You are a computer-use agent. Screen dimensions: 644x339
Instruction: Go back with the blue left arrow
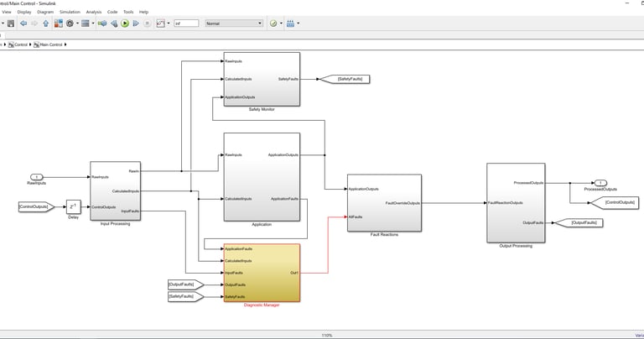coord(23,23)
